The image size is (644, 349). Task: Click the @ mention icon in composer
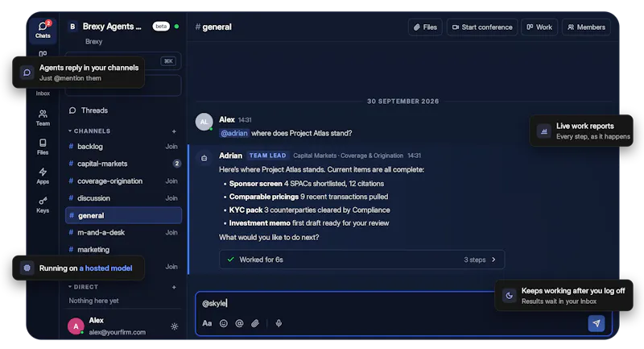coord(239,323)
